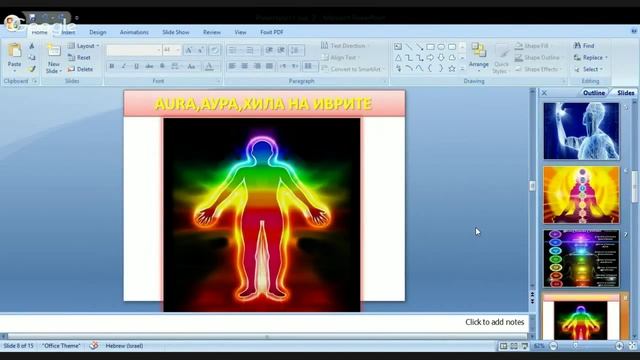Open the font size dropdown showing 44
This screenshot has height=360, width=640.
pyautogui.click(x=172, y=50)
